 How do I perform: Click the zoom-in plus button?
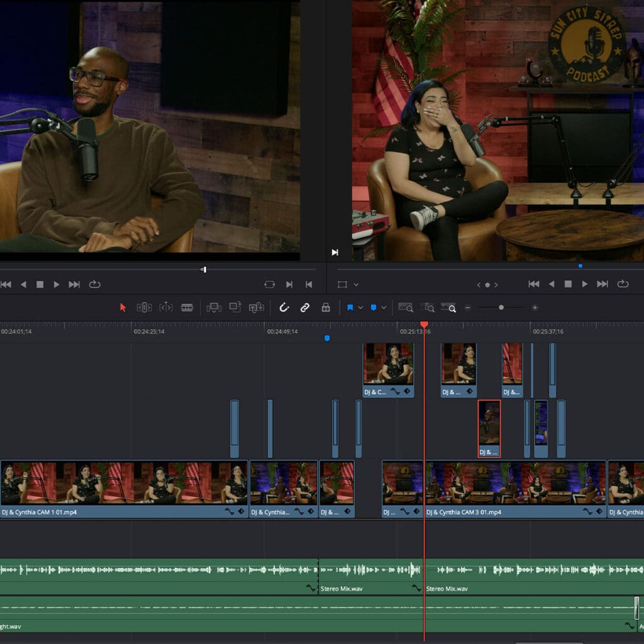535,308
